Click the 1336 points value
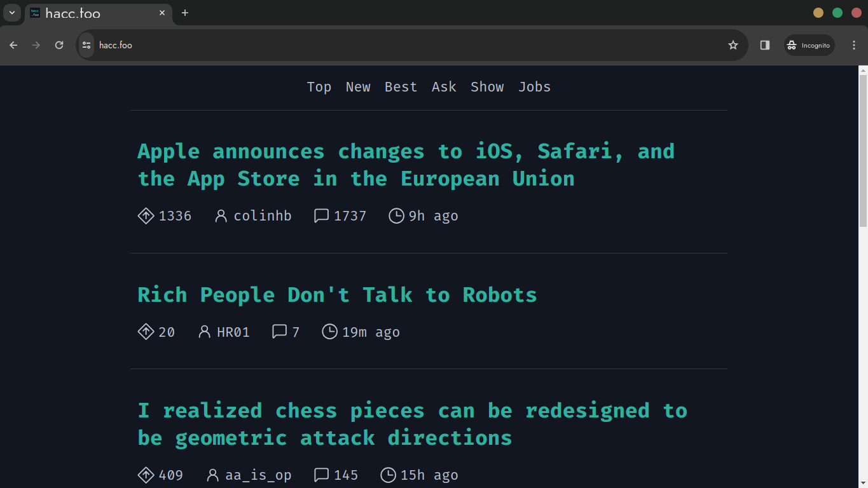The height and width of the screenshot is (488, 868). point(175,216)
